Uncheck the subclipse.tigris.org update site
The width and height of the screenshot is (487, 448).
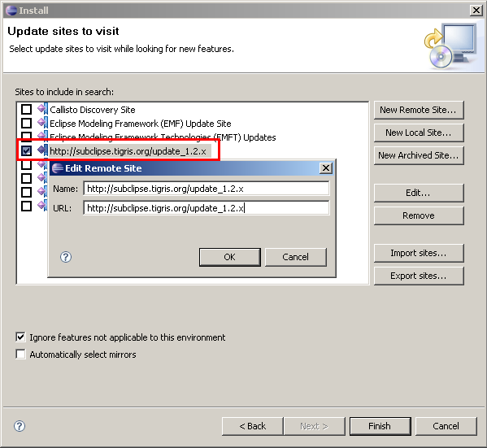pos(26,150)
